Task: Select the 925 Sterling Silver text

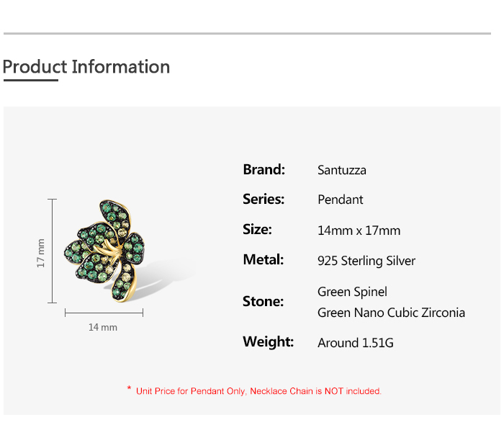Action: click(x=366, y=261)
